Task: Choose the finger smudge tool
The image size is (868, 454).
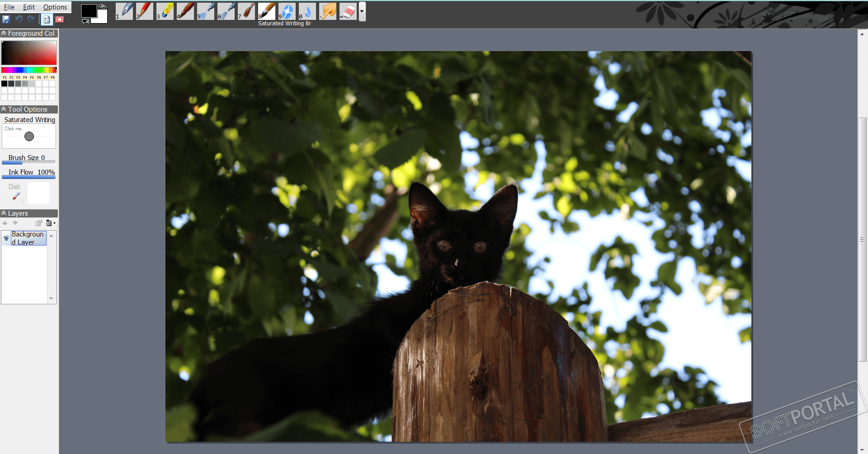Action: 328,11
